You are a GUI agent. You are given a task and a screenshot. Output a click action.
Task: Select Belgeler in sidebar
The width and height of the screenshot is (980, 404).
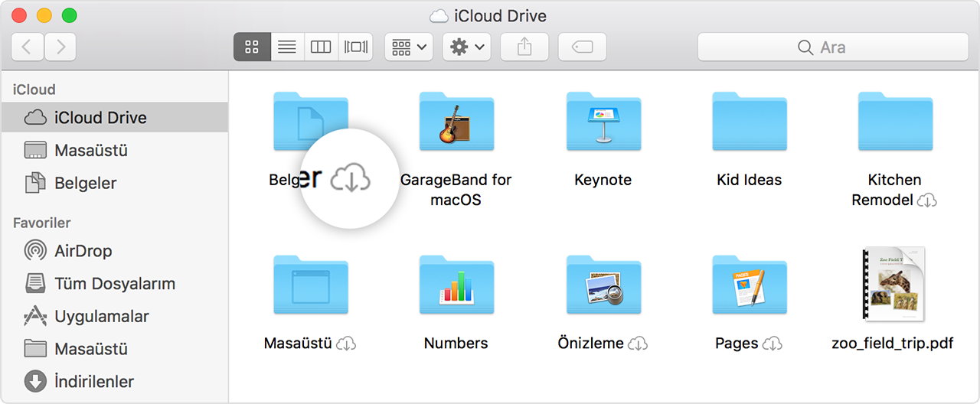pos(114,183)
